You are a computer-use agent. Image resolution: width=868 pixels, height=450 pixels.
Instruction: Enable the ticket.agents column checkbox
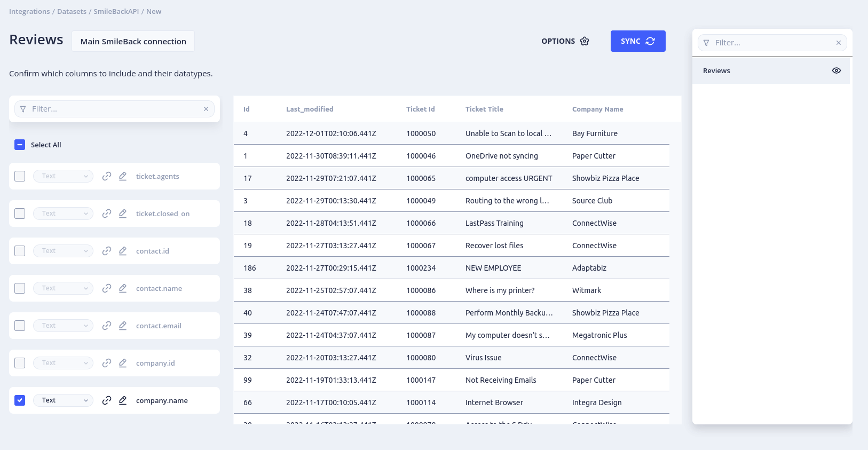pos(20,176)
